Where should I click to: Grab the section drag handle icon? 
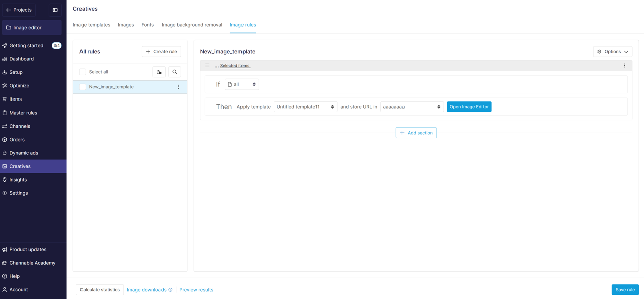point(207,66)
